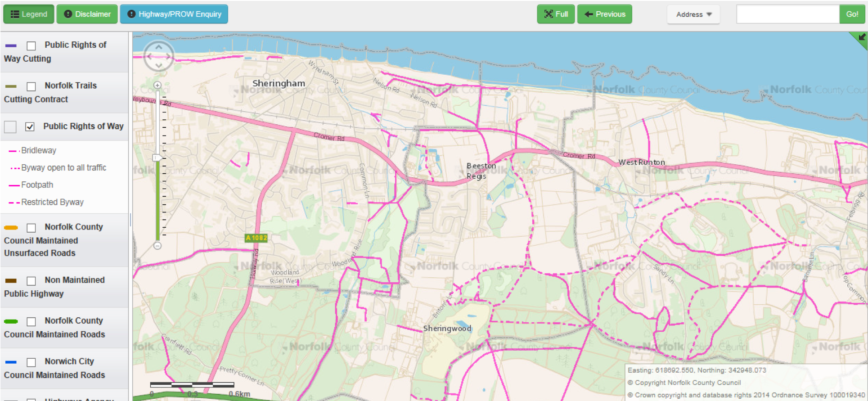Click the Woodland Rise (West) map label
Viewport: 868px width, 401px height.
click(285, 276)
